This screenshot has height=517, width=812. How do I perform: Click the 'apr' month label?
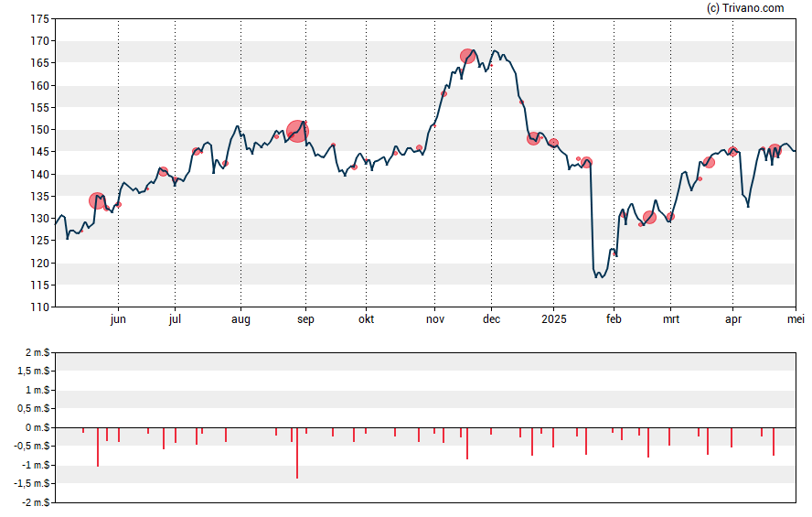tap(733, 319)
